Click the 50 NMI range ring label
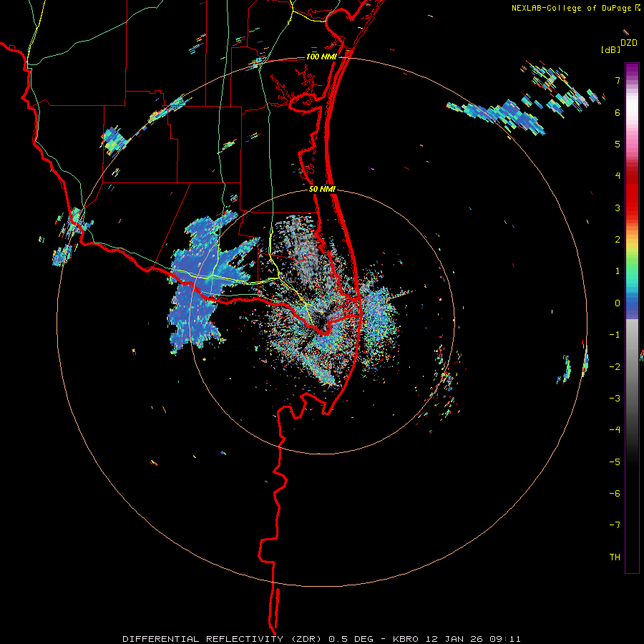The width and height of the screenshot is (644, 644). [322, 190]
